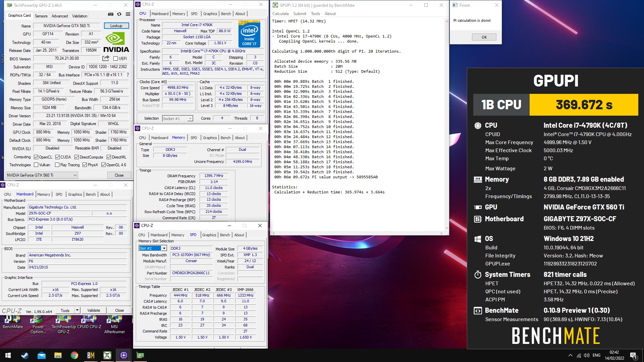Switch to Sensors tab in GPU-Z
Viewport: 644px width, 362px height.
[x=41, y=16]
